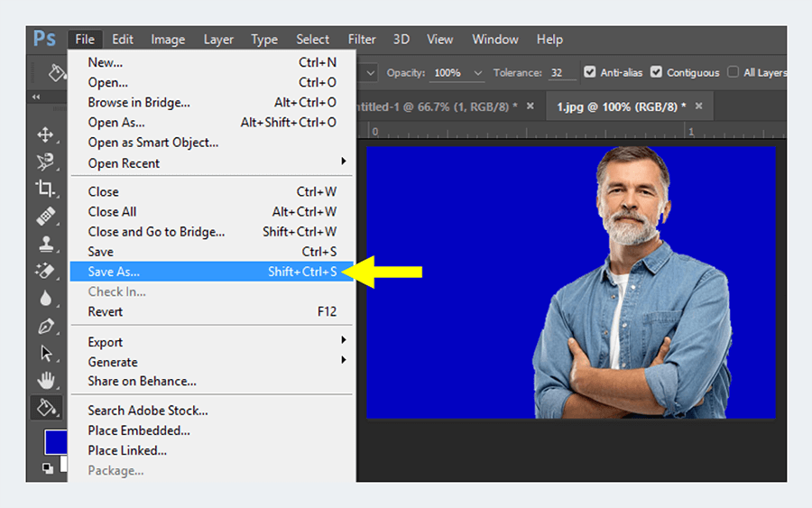Choose Save with Ctrl+S shortcut
The image size is (812, 508).
(x=212, y=252)
